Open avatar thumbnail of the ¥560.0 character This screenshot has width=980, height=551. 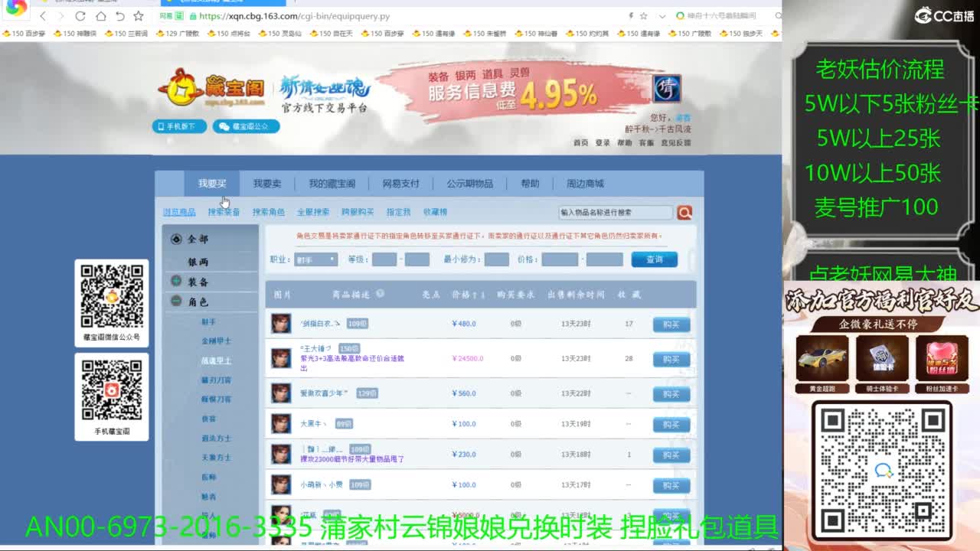point(281,393)
